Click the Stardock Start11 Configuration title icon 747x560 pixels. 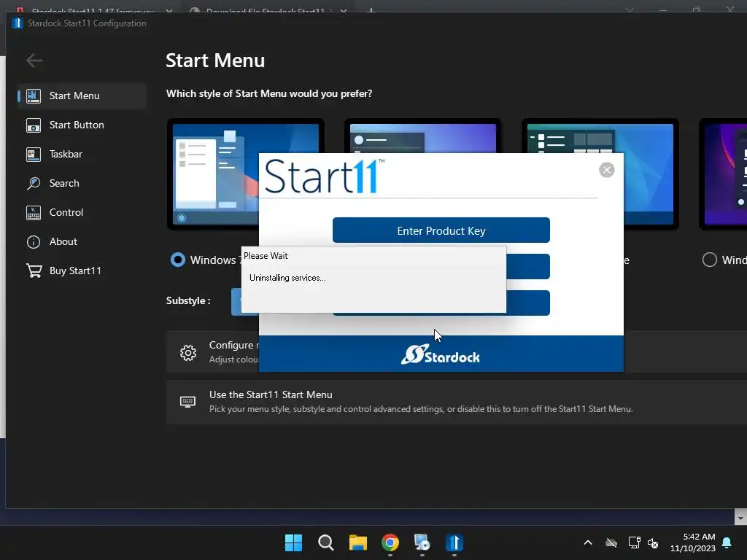[18, 23]
